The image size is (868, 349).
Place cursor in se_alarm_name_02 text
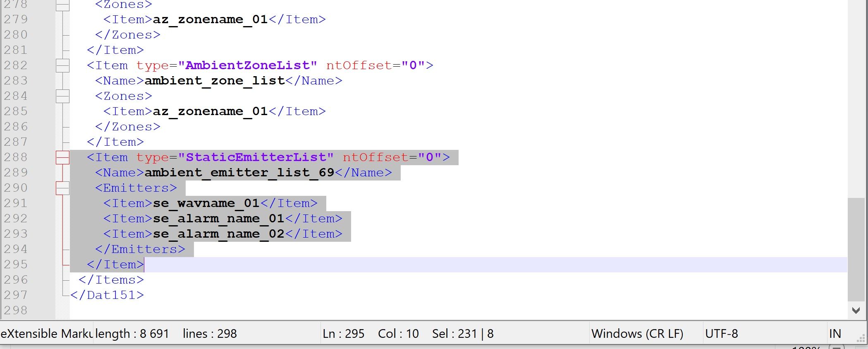point(218,234)
